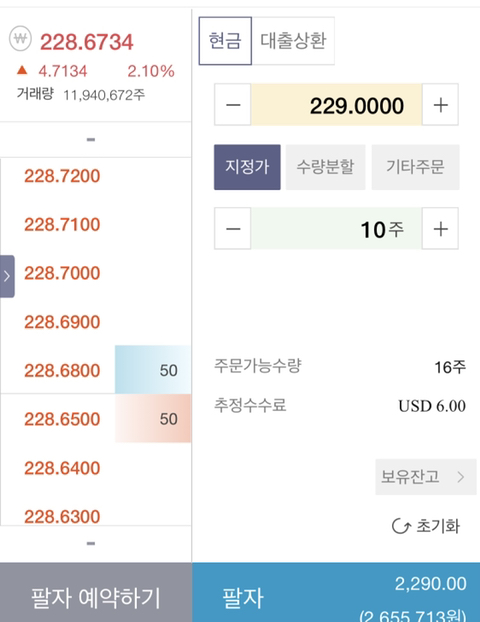Tap the 팔자 예약하기 reserve button
The image size is (480, 622).
point(96,592)
